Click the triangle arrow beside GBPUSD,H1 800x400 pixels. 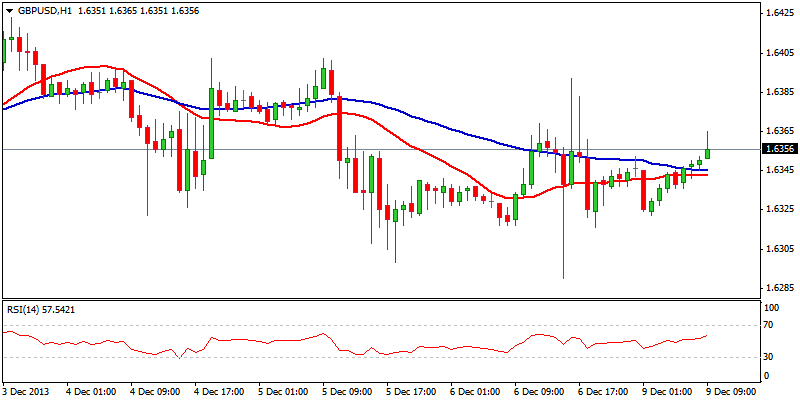tap(8, 9)
